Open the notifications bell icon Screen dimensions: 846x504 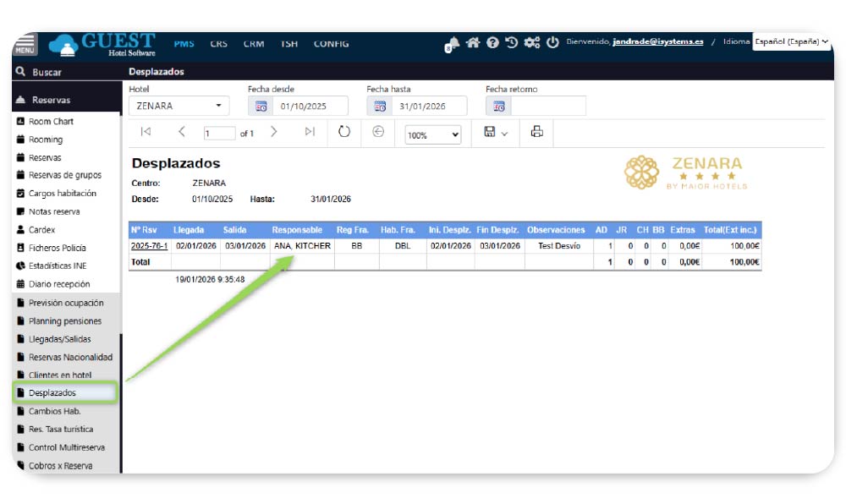pos(453,43)
